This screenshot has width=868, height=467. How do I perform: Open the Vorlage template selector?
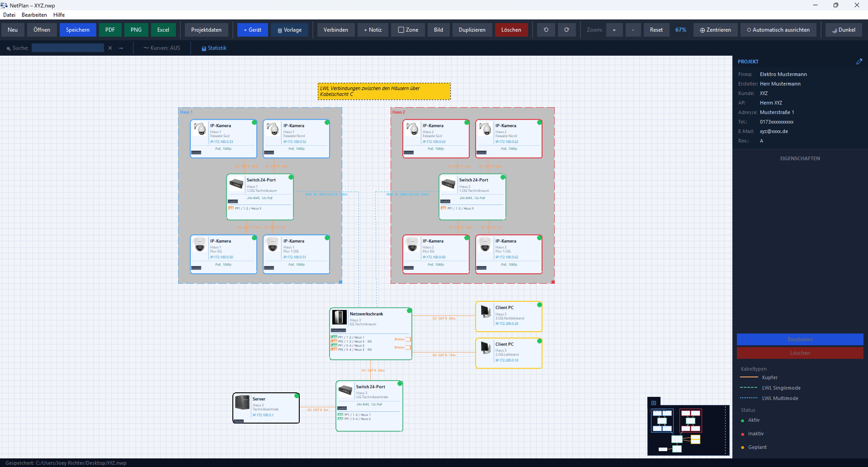coord(289,30)
